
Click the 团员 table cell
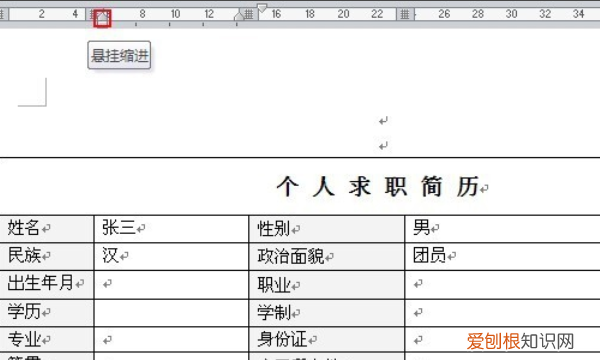tap(502, 256)
